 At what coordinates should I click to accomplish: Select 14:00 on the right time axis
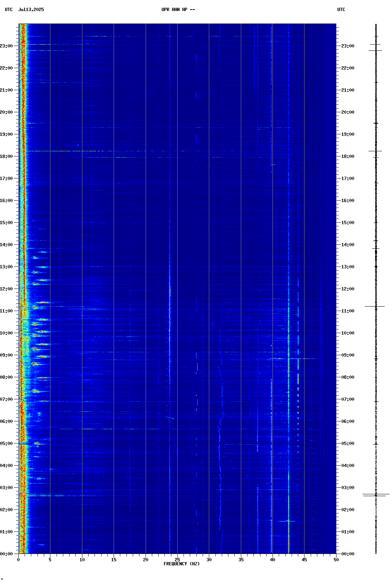[348, 245]
